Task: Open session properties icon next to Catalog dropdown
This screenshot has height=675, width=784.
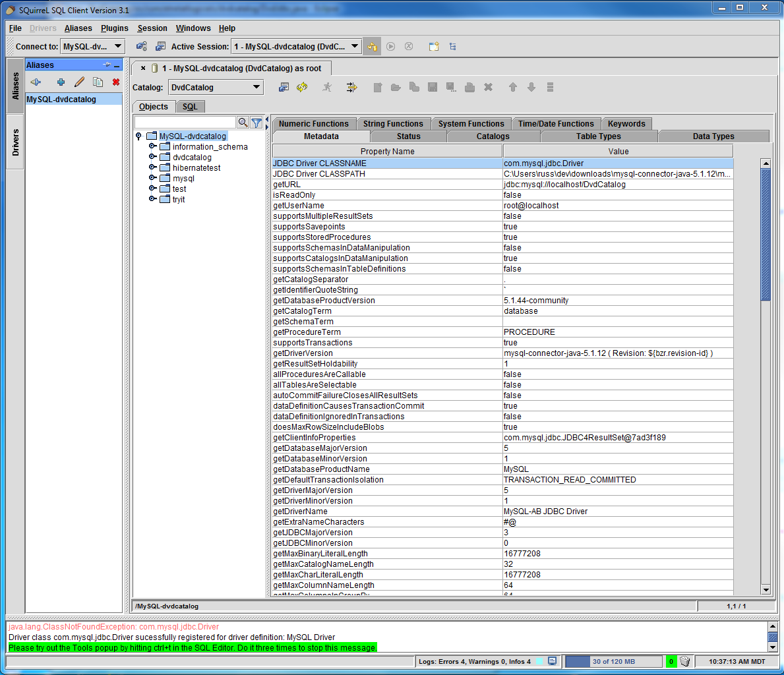Action: [284, 88]
